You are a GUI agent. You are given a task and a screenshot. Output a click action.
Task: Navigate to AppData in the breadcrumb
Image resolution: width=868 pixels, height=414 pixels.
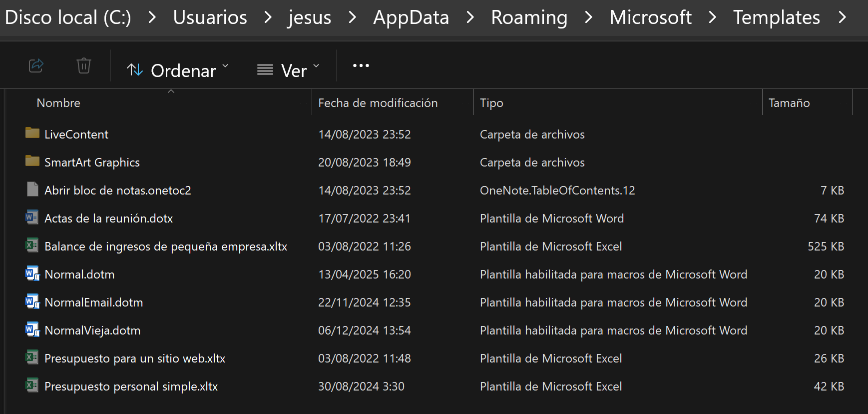pos(411,17)
